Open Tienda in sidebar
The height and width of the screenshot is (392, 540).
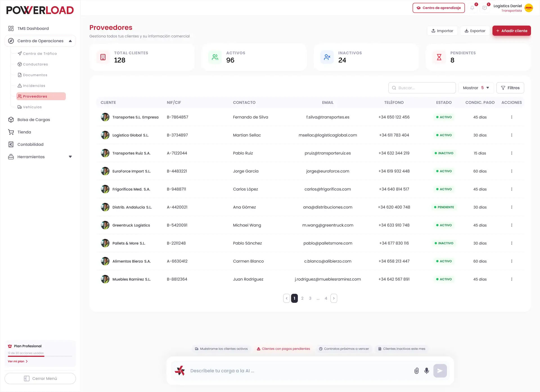pos(19,132)
